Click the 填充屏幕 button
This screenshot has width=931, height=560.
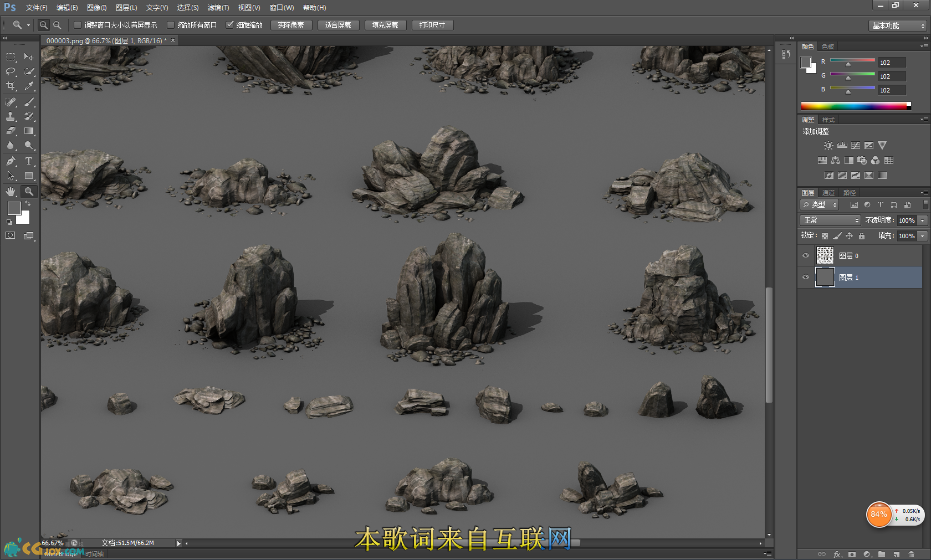385,25
